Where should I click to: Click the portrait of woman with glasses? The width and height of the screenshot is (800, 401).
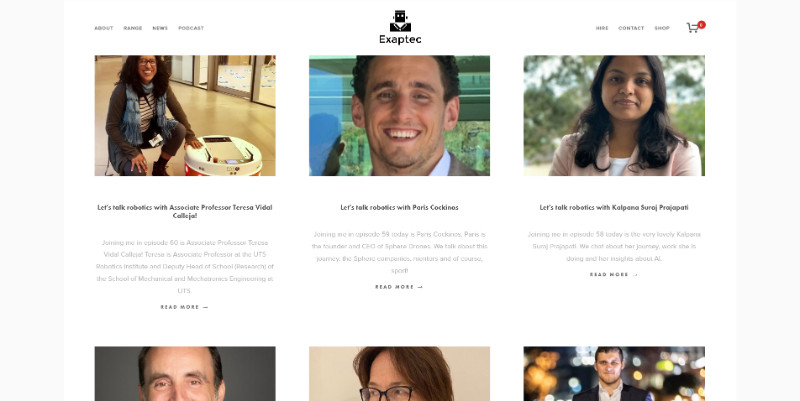point(399,374)
